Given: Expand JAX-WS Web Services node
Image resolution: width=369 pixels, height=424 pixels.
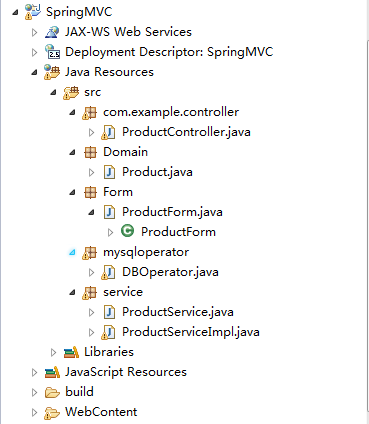Looking at the screenshot, I should point(34,32).
